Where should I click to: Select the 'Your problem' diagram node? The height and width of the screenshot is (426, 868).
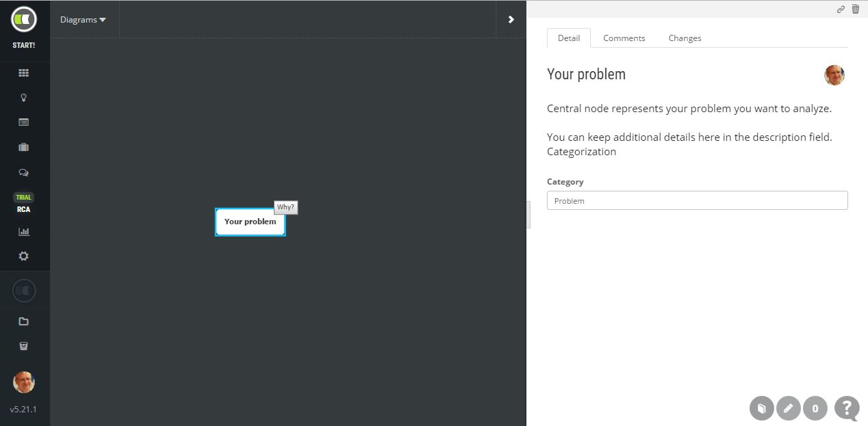point(251,222)
